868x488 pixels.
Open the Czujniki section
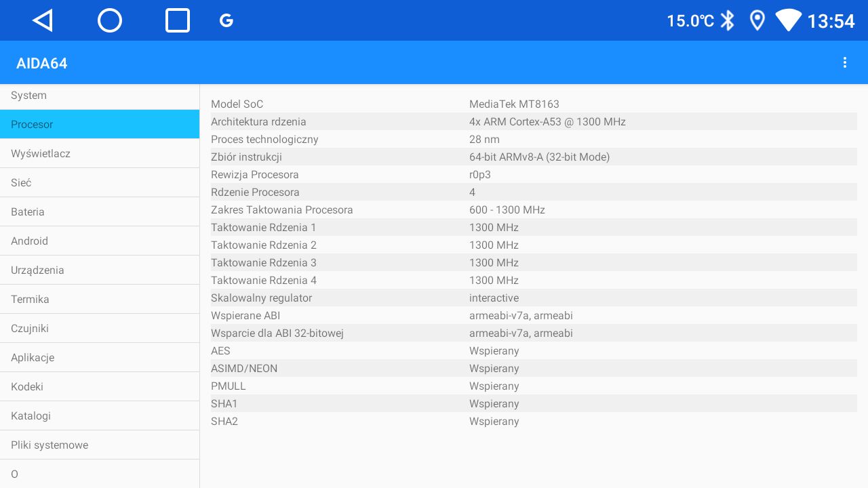click(100, 328)
